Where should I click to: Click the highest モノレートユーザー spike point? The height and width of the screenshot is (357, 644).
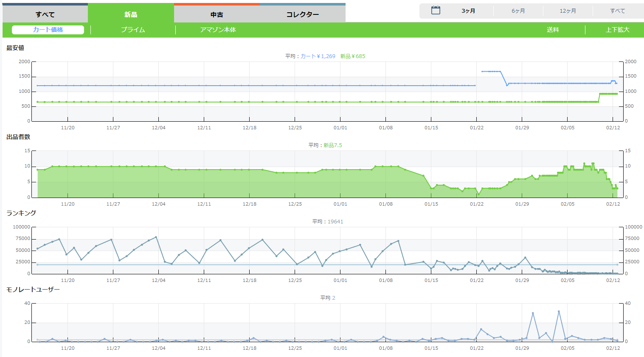pos(559,312)
